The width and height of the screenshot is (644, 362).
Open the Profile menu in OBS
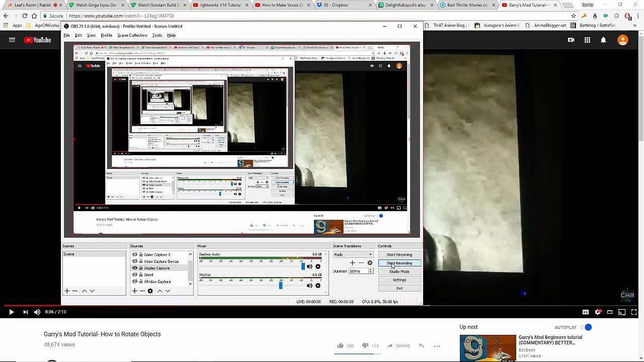point(106,35)
